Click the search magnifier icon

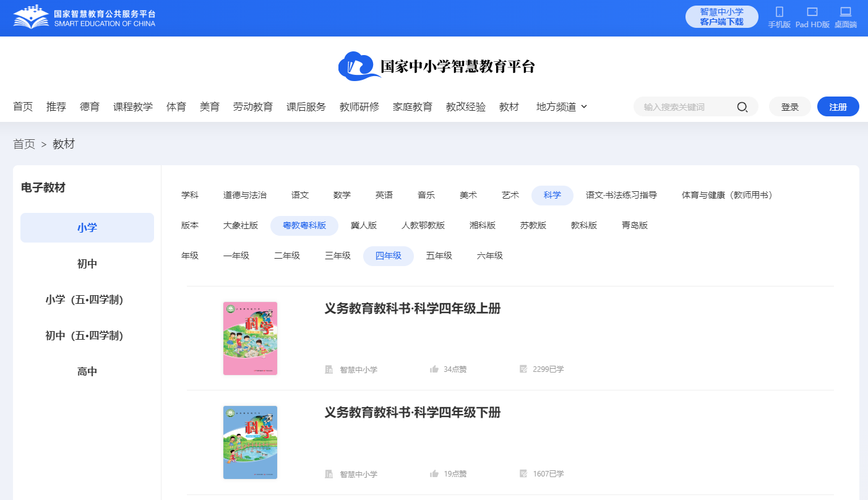742,106
